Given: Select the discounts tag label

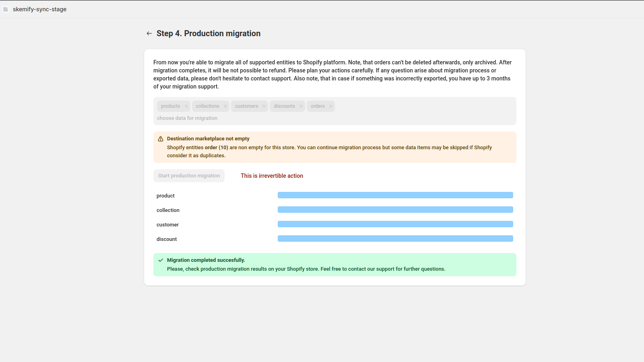Looking at the screenshot, I should (x=285, y=106).
